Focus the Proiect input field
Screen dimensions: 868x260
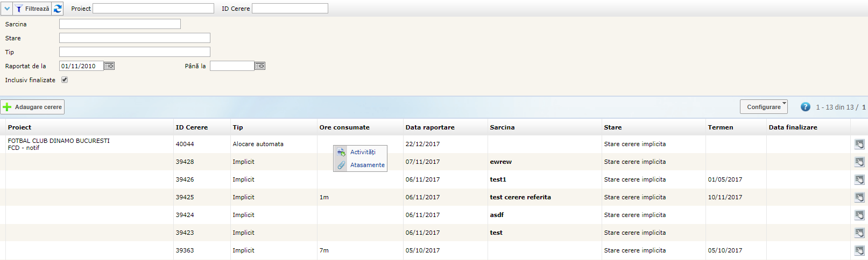(153, 9)
